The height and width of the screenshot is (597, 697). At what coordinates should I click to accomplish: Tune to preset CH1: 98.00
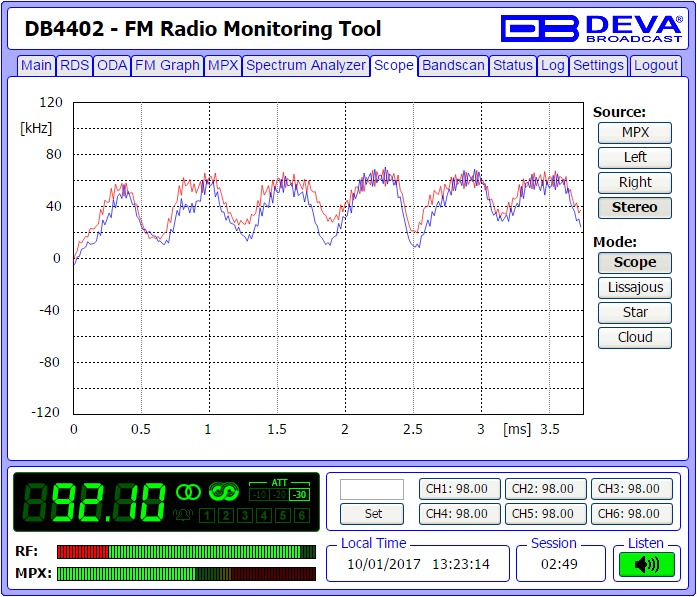(x=460, y=489)
